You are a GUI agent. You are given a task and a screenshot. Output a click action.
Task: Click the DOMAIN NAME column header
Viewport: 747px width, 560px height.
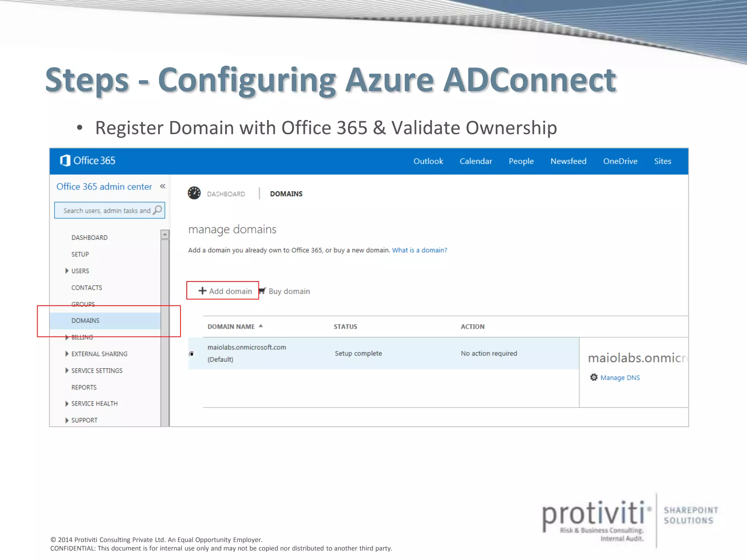tap(231, 327)
